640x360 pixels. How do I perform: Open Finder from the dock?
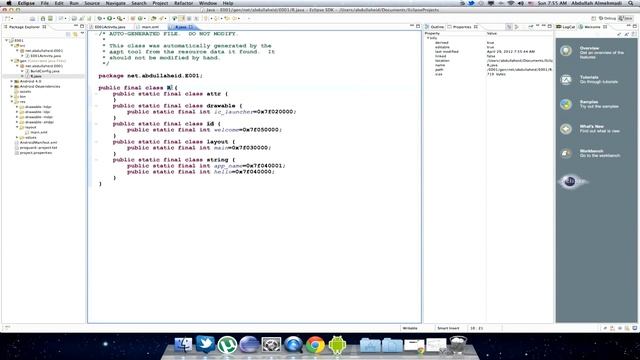(x=183, y=345)
